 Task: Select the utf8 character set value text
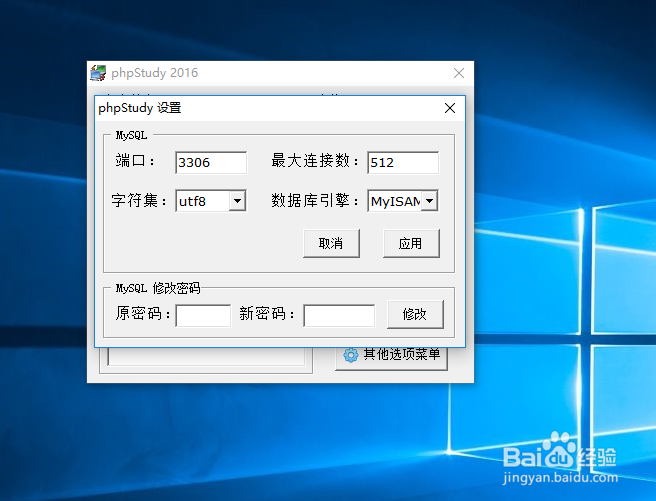click(x=192, y=202)
